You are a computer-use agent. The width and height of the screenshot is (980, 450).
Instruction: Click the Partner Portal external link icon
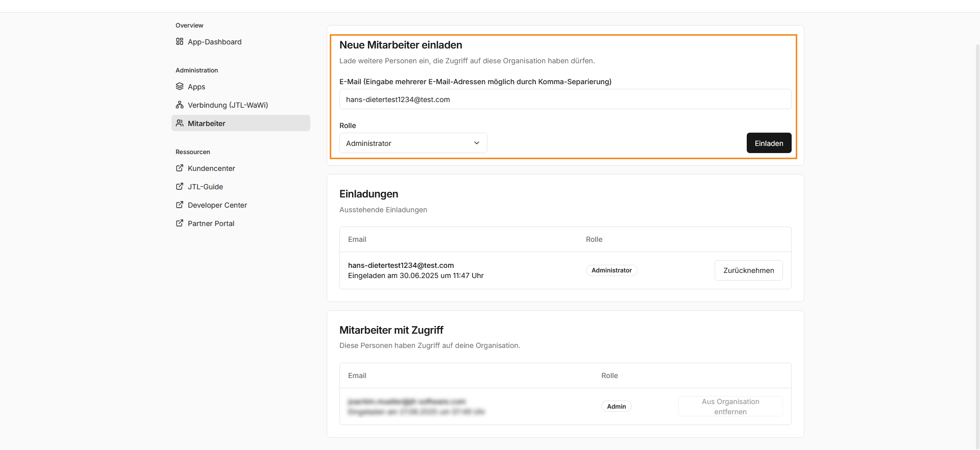pos(180,223)
